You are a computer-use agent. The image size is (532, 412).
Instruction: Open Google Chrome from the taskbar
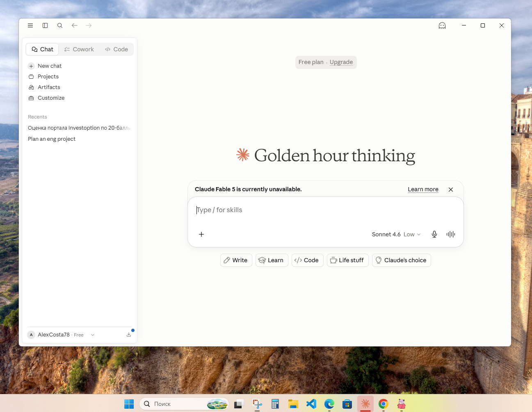tap(384, 404)
